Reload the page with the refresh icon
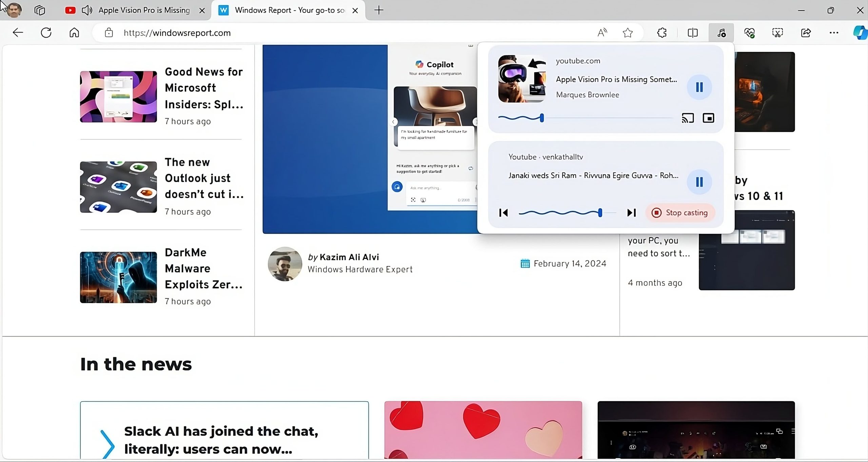Screen dimensions: 868x462 [46, 33]
